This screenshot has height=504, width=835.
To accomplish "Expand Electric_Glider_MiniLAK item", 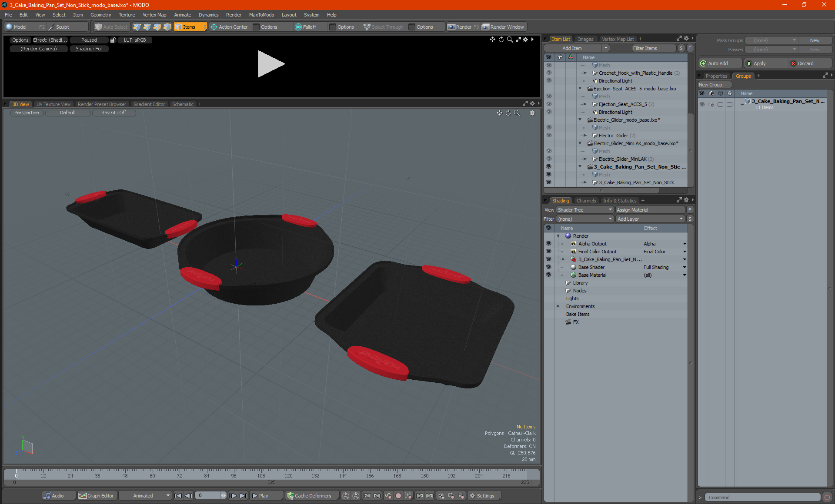I will (585, 159).
